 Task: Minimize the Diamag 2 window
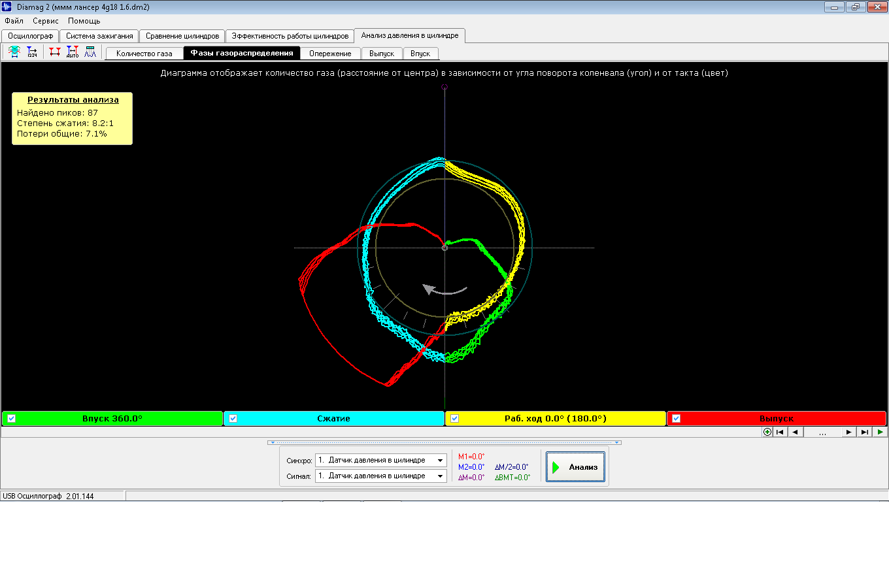(x=834, y=7)
